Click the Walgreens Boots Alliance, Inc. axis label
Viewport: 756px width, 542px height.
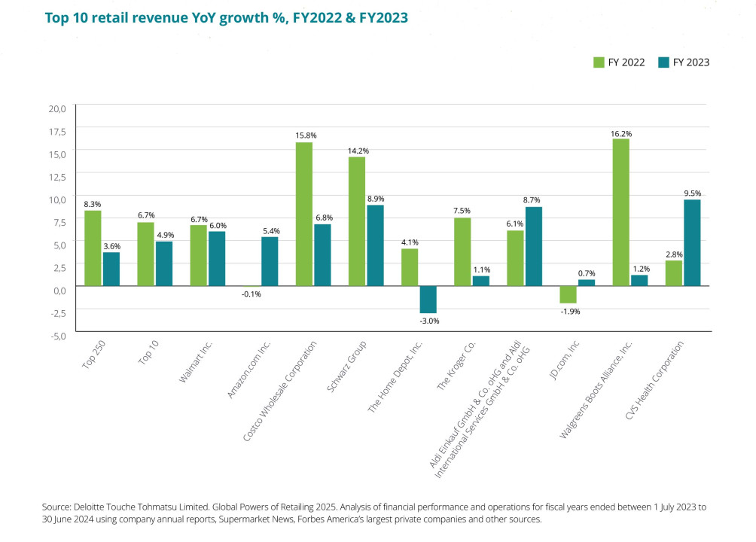(596, 390)
